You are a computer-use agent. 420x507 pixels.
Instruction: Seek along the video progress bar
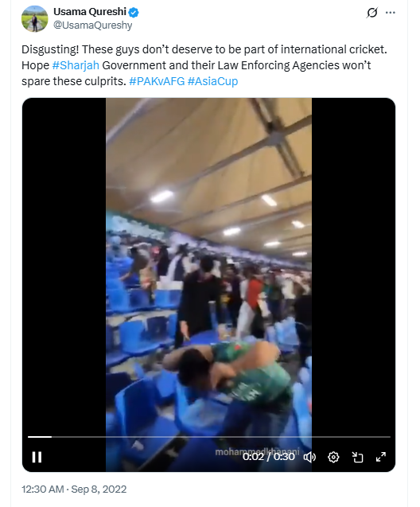click(x=208, y=437)
